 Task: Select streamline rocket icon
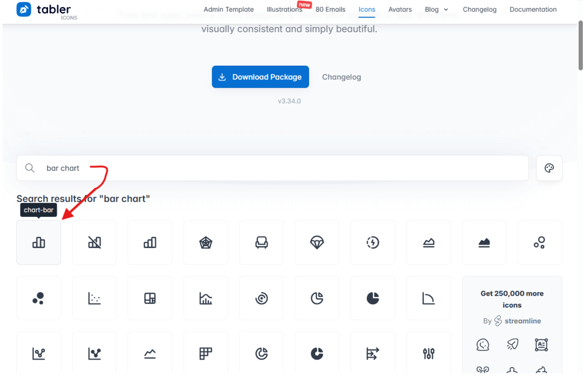(x=512, y=344)
